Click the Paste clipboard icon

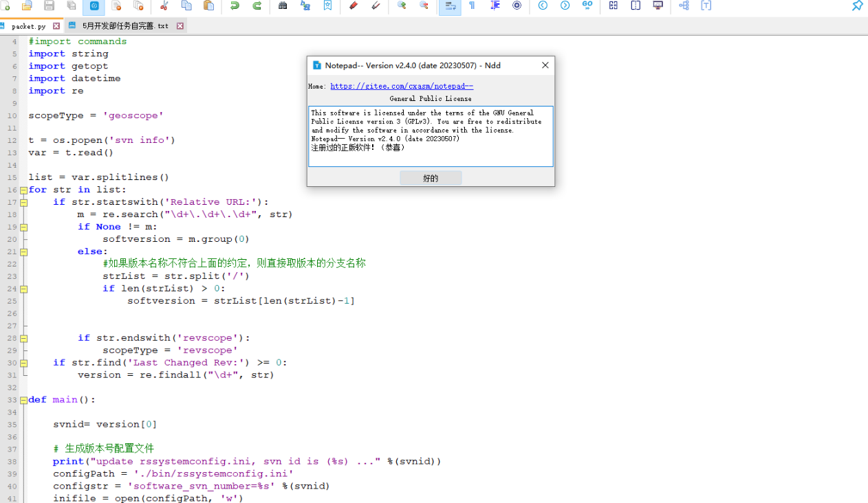tap(208, 6)
